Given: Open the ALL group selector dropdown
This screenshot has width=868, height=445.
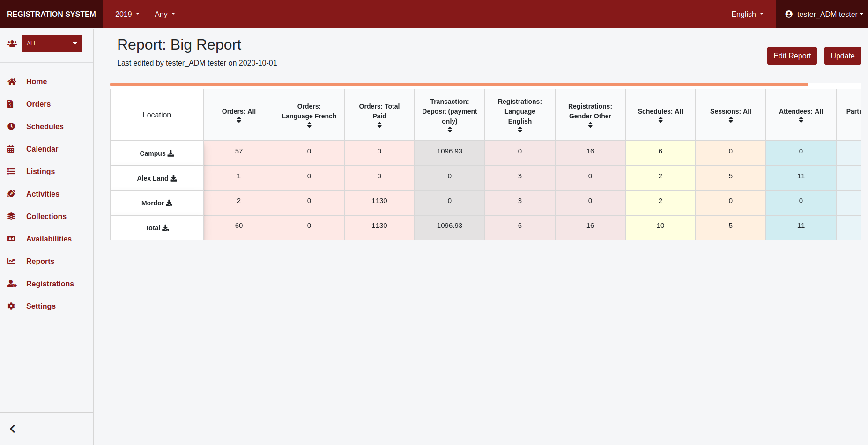Looking at the screenshot, I should coord(52,43).
